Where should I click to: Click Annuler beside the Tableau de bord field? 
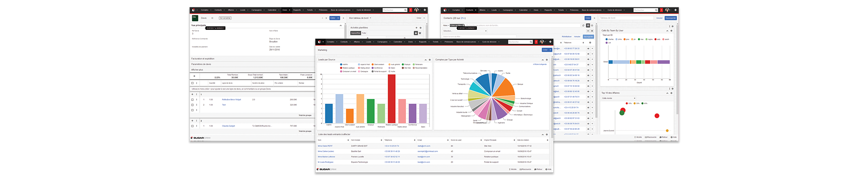pyautogui.click(x=659, y=18)
